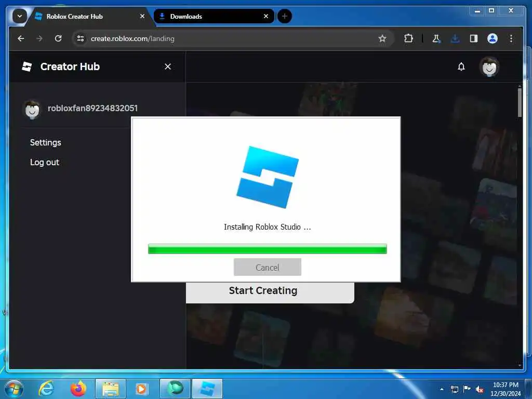Open Chrome Labs flask icon
The image size is (532, 399).
click(x=436, y=38)
